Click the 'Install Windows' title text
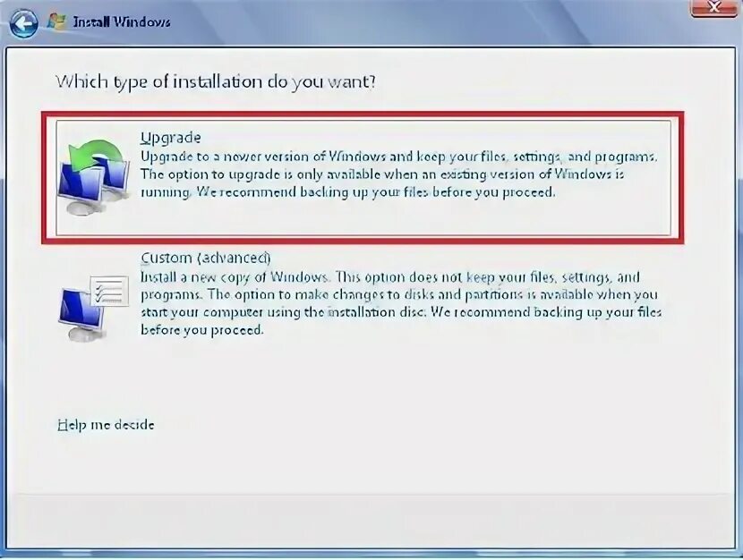Image resolution: width=743 pixels, height=560 pixels. click(122, 21)
